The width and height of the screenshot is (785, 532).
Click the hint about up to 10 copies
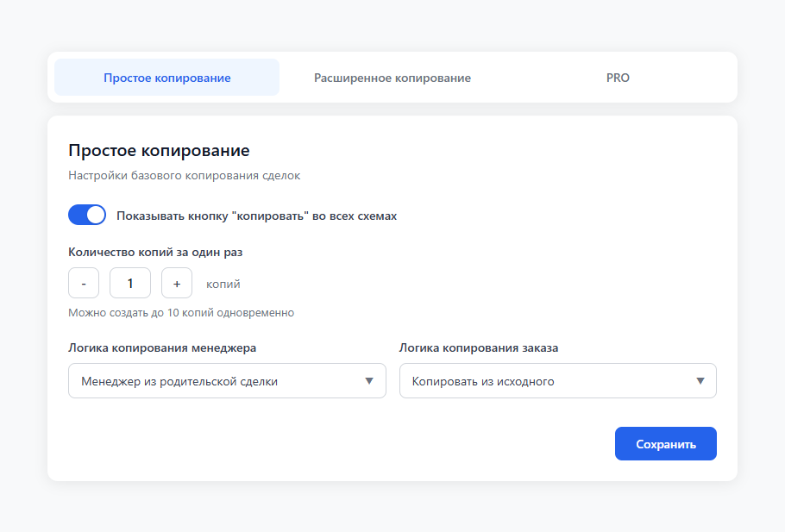(x=181, y=312)
